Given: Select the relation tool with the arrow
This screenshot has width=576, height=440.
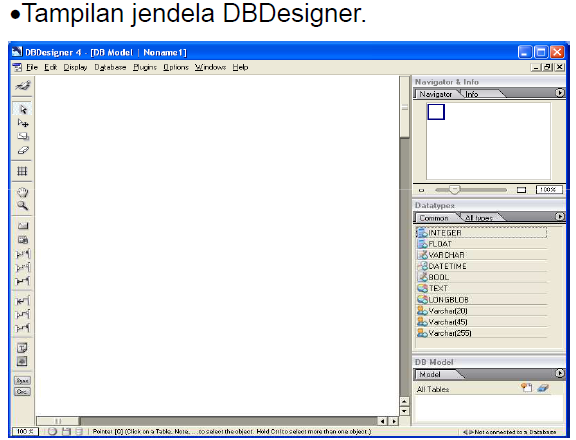Looking at the screenshot, I should [23, 301].
